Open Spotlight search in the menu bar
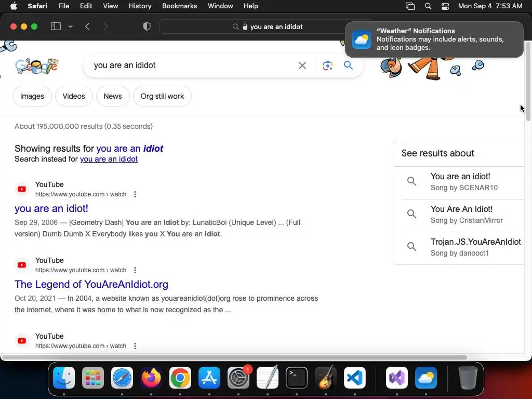Viewport: 532px width, 399px height. (428, 6)
